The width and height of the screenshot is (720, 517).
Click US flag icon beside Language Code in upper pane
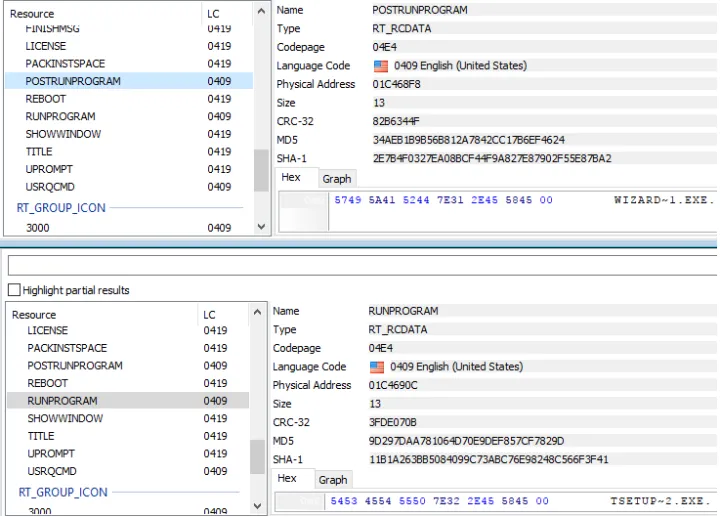[381, 66]
